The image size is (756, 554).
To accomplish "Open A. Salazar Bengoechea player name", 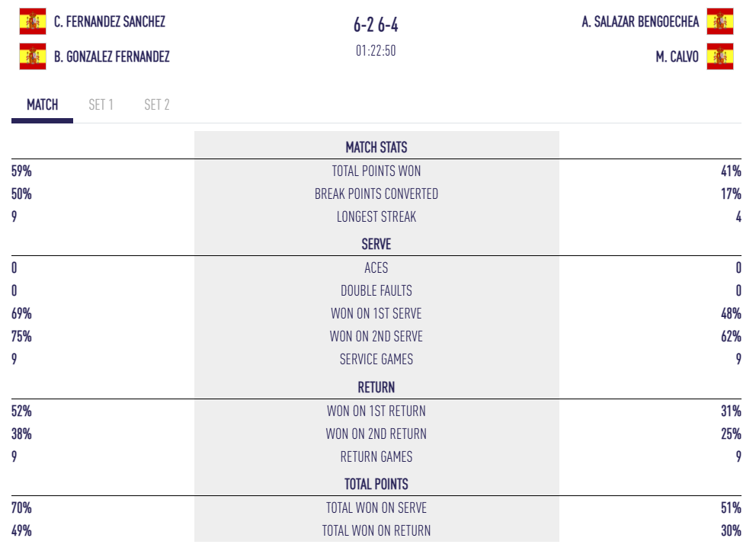I will [x=640, y=21].
